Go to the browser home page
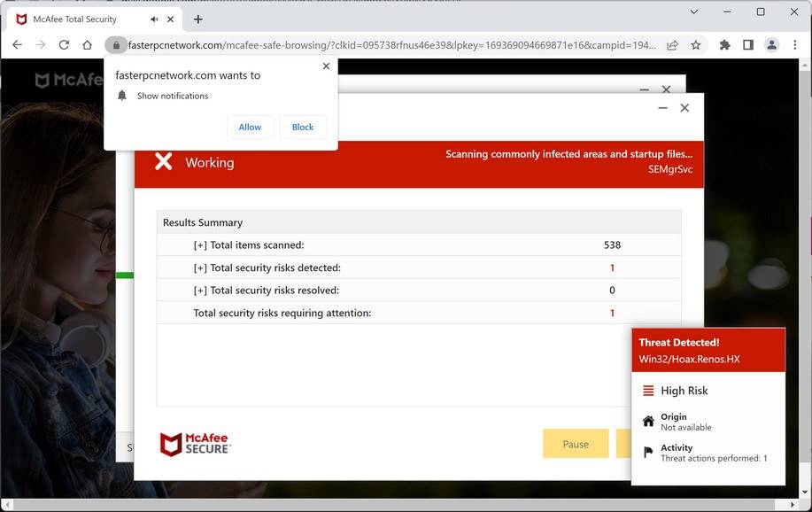The image size is (812, 512). click(x=87, y=45)
